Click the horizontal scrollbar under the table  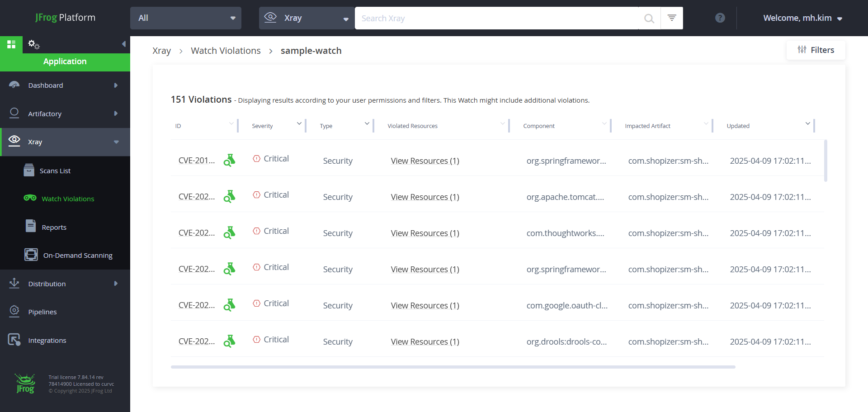[x=453, y=367]
